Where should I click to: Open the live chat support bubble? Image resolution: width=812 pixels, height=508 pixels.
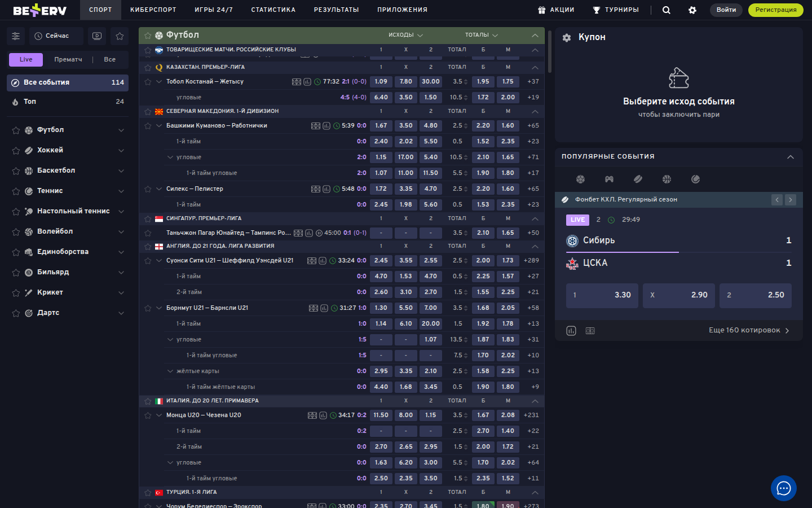(783, 488)
